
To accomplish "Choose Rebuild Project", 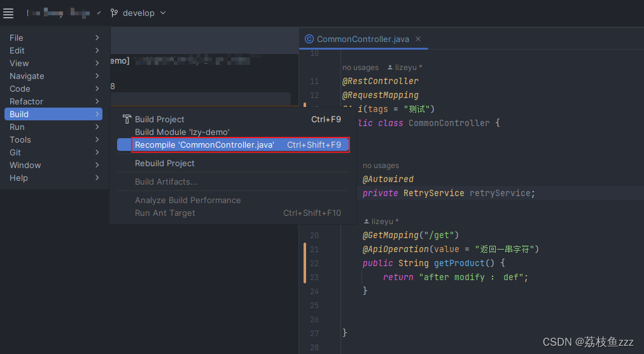I will [232, 163].
